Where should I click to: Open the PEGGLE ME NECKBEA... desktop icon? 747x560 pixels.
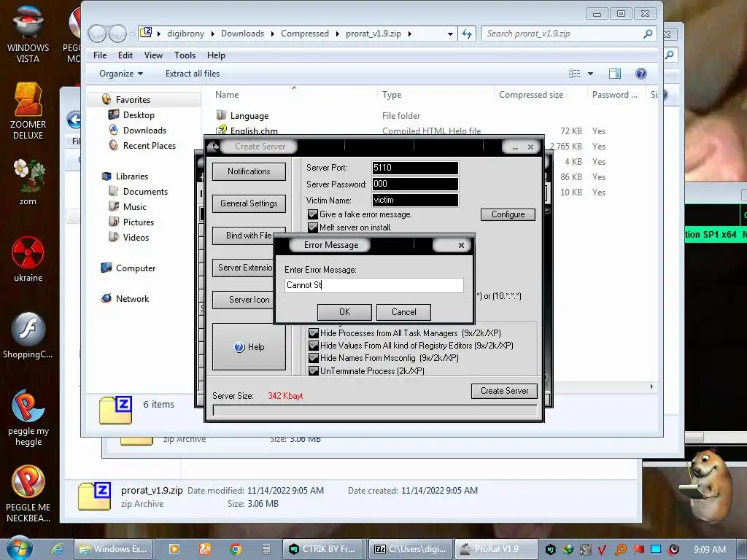pos(28,494)
